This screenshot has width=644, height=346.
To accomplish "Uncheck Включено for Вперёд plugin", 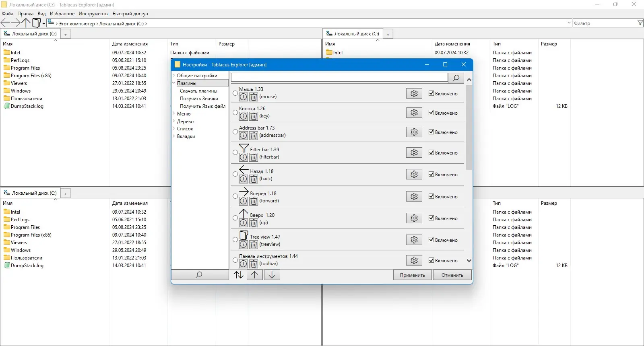I will pyautogui.click(x=431, y=196).
